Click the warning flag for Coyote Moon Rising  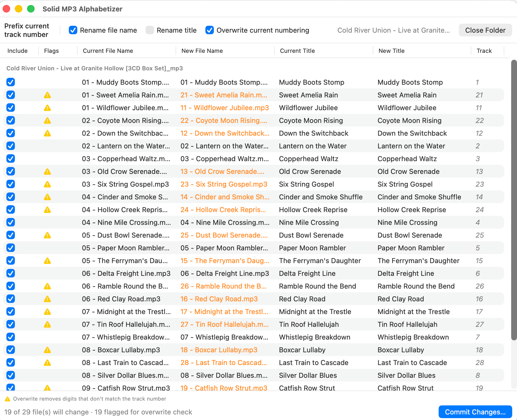click(x=47, y=121)
